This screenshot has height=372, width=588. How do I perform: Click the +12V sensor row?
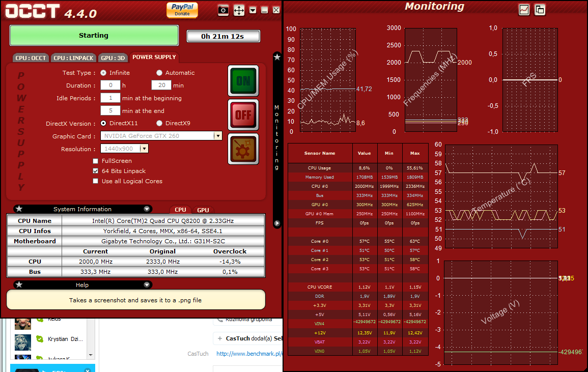358,333
